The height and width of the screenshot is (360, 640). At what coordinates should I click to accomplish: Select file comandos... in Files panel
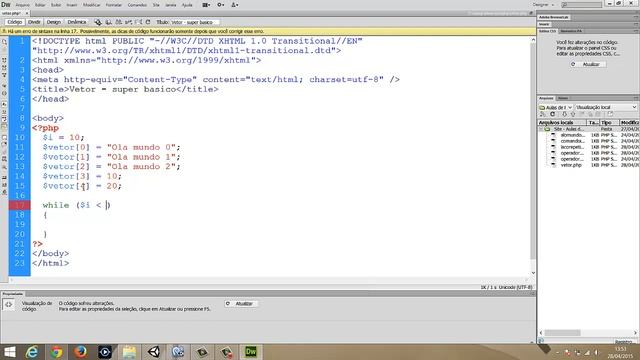click(572, 141)
